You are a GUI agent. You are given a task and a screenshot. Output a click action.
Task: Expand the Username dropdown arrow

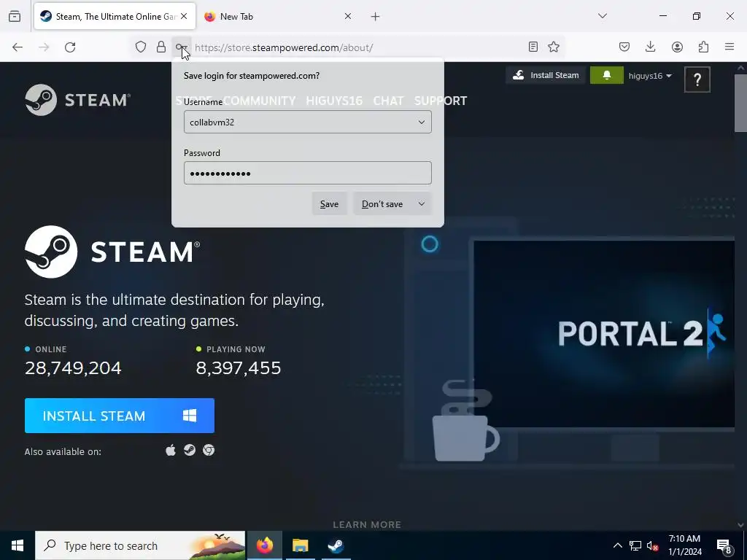[x=422, y=122]
